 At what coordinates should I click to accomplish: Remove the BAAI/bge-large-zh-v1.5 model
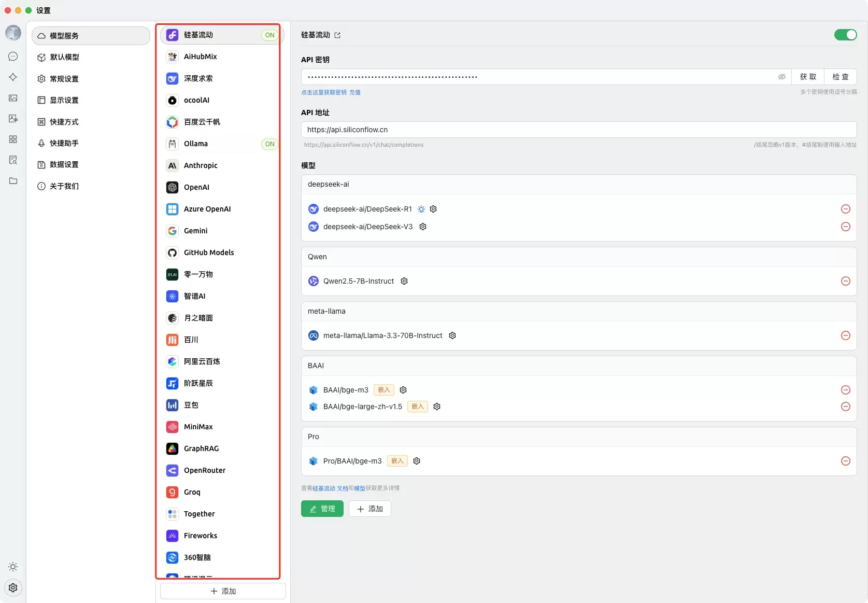846,406
